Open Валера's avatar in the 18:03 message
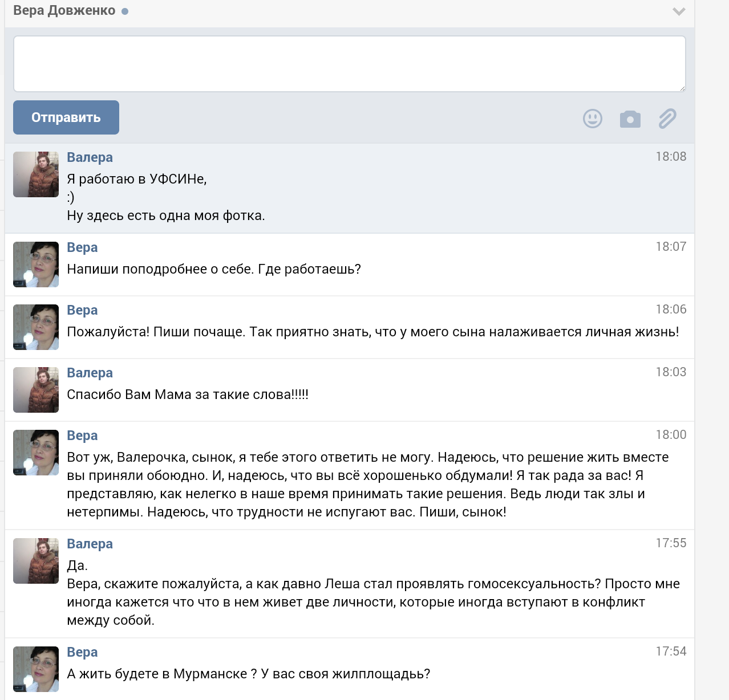Image resolution: width=729 pixels, height=700 pixels. [36, 390]
